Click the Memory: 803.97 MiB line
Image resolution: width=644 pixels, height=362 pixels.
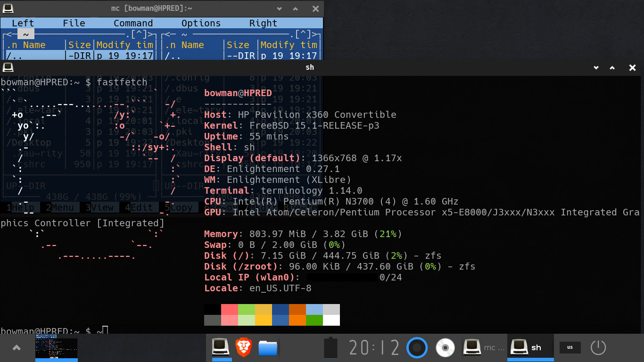(303, 234)
